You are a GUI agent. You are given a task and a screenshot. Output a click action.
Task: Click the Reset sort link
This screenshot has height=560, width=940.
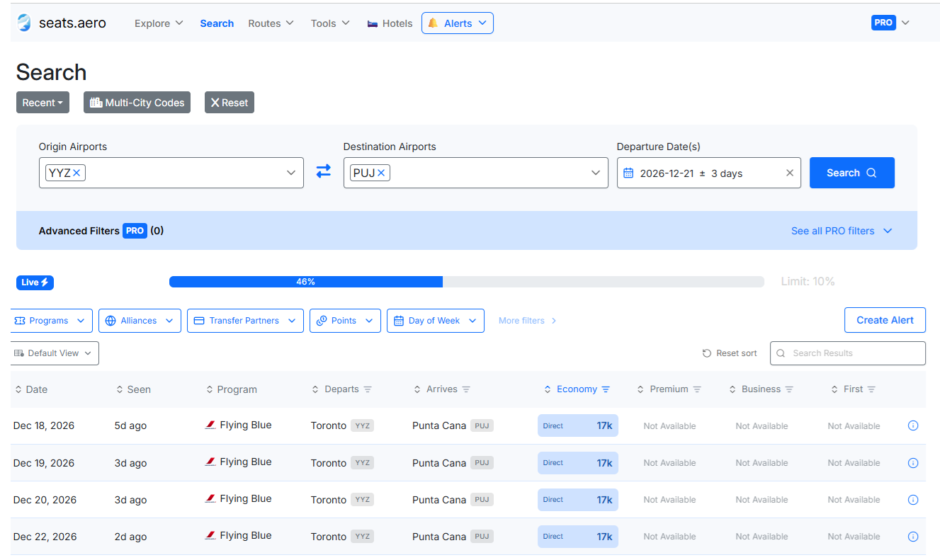click(730, 353)
